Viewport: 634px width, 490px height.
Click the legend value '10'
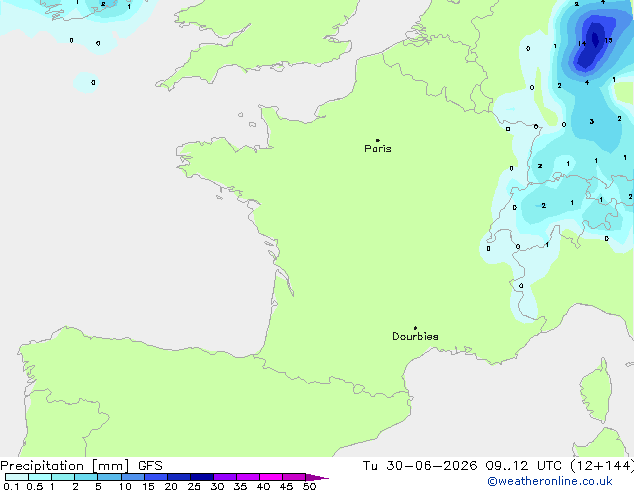(125, 486)
